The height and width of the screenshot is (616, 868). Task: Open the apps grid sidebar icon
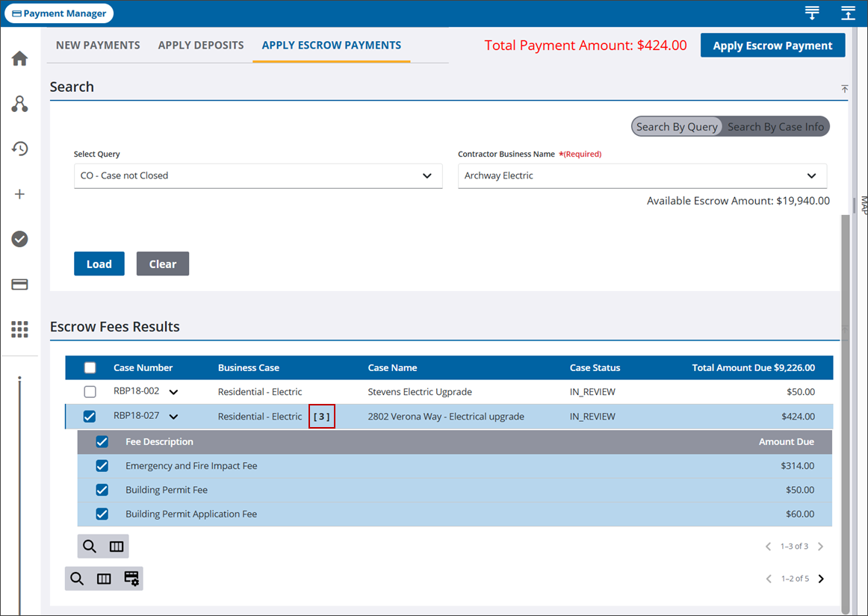coord(19,329)
